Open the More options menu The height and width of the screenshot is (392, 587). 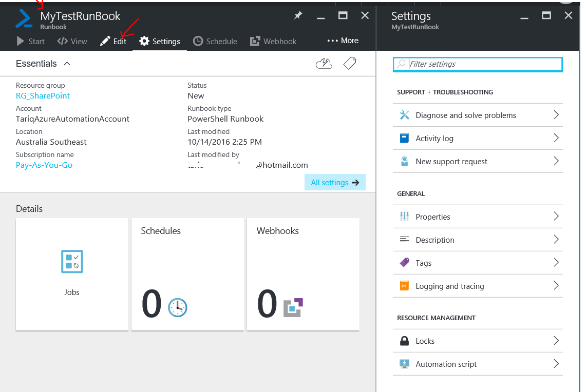[343, 41]
